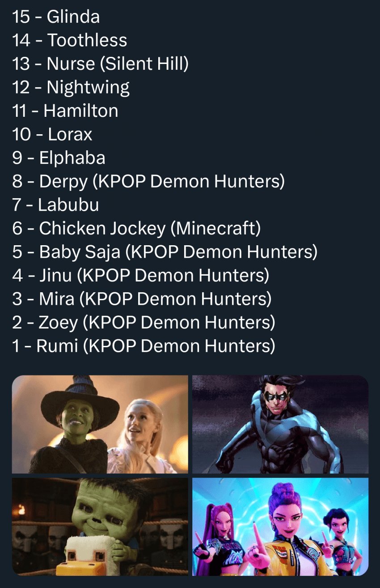This screenshot has height=588, width=380.
Task: Select the '4 - Jinu' line
Action: tap(140, 275)
